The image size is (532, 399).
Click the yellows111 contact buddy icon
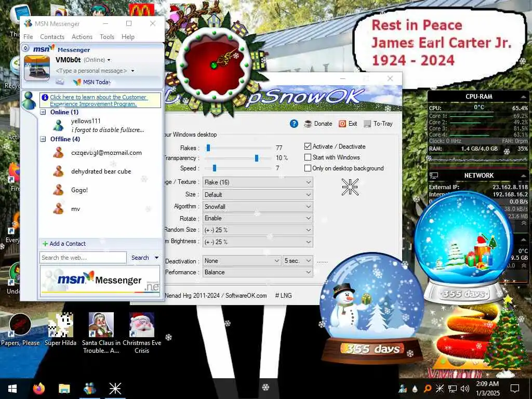[58, 125]
